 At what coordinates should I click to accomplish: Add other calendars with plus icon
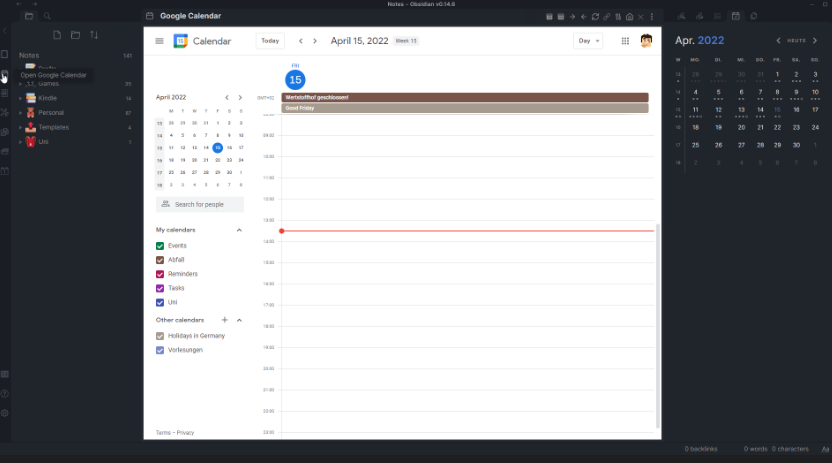(224, 320)
